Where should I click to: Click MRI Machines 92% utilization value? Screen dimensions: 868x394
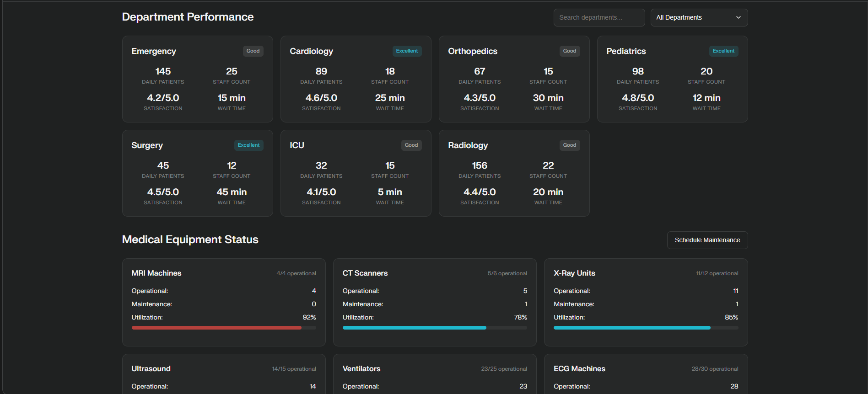(309, 317)
